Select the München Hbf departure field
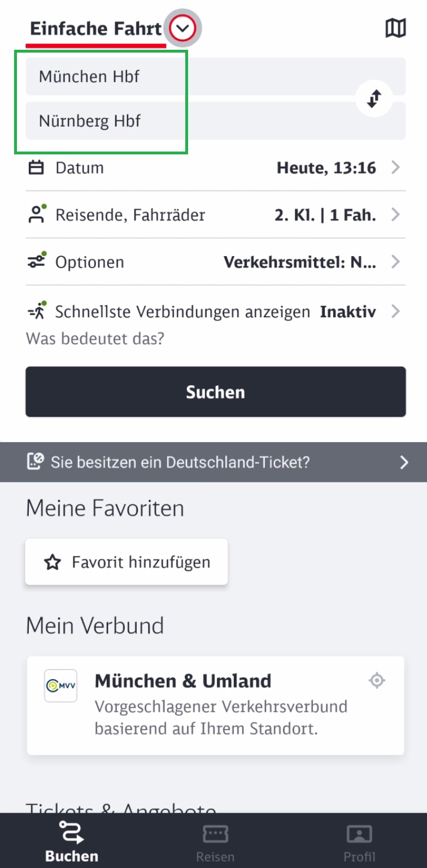 (216, 76)
